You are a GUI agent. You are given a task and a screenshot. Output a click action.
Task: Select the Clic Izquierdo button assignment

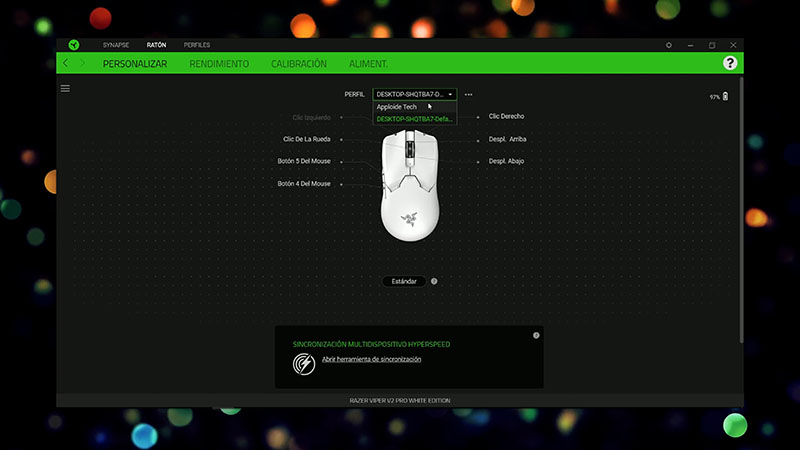click(311, 117)
